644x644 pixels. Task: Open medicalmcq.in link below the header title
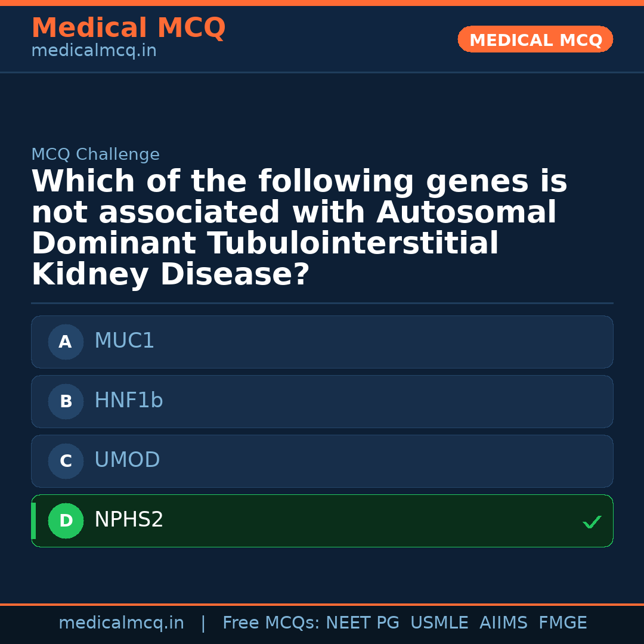94,51
